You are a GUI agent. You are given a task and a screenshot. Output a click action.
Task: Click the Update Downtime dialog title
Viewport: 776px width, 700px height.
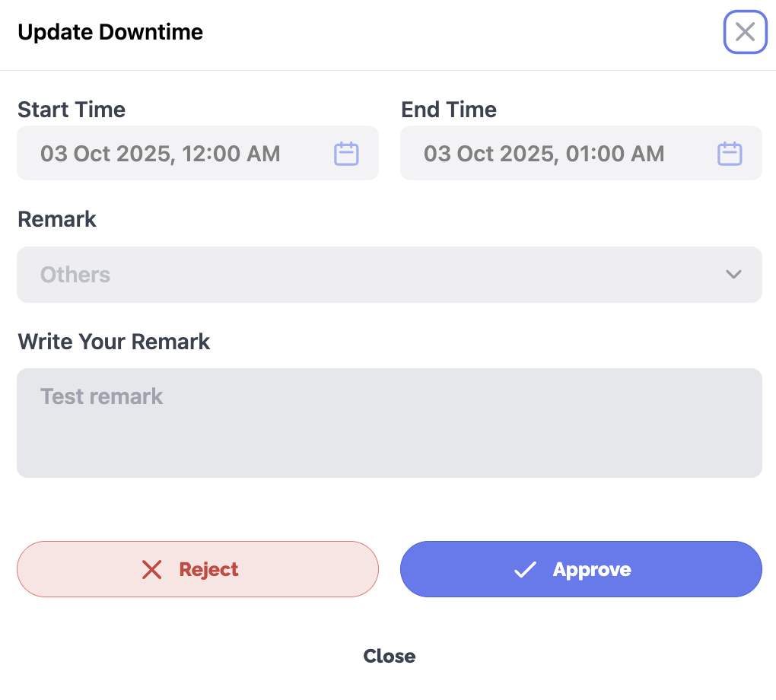[x=110, y=32]
